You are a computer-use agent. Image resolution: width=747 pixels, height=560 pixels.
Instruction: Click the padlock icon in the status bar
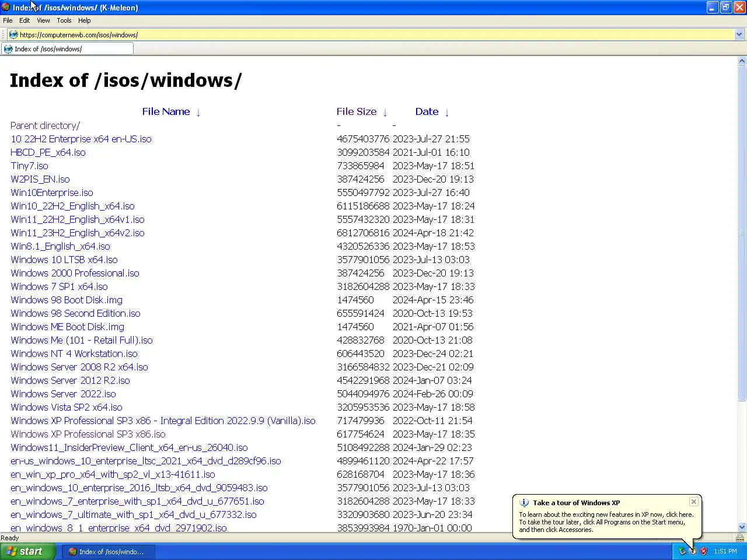740,538
